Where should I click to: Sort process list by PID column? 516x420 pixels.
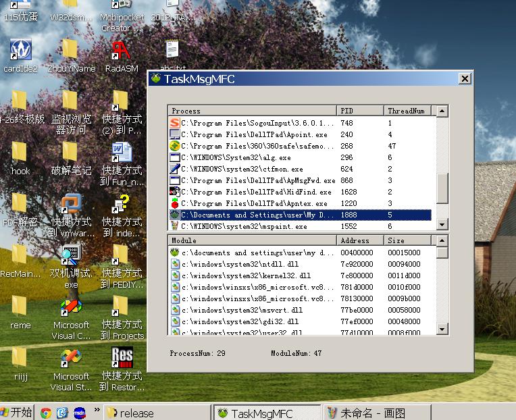(360, 111)
